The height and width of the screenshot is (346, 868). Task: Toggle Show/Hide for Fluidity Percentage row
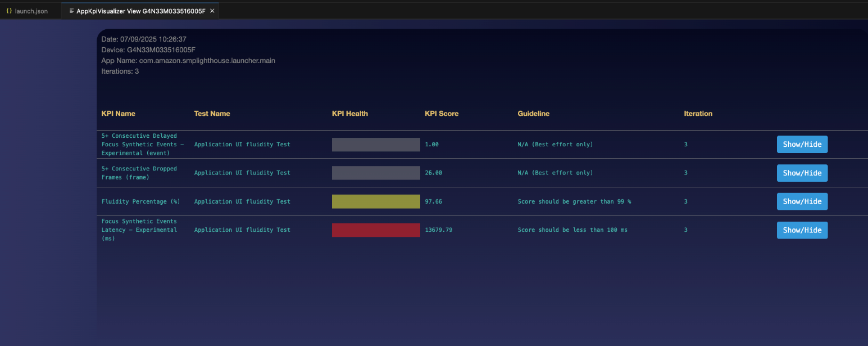click(x=802, y=201)
